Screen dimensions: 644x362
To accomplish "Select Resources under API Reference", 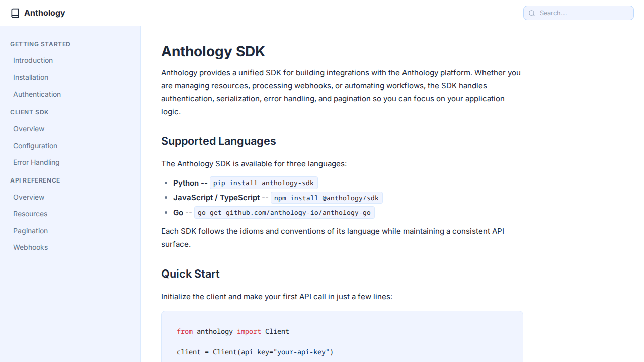I will (30, 214).
